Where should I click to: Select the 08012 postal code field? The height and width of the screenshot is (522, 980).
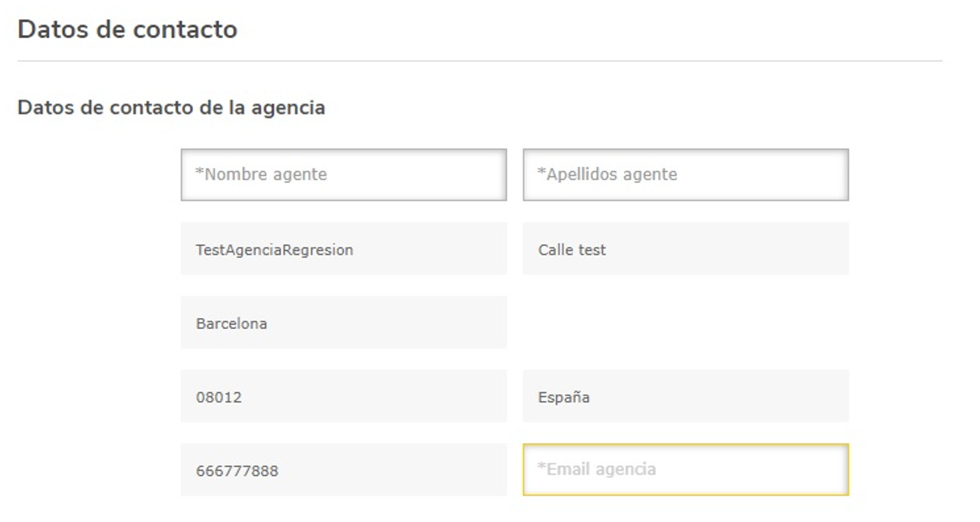click(x=343, y=395)
